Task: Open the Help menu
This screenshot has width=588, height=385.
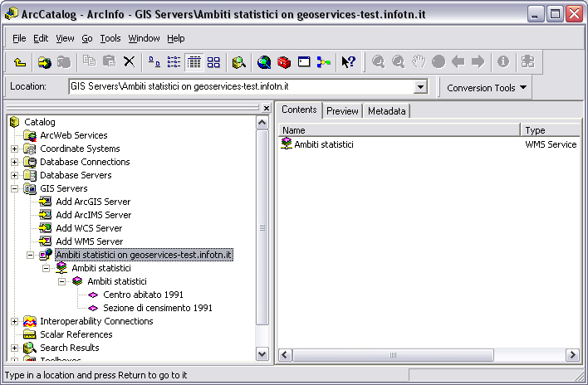Action: 176,38
